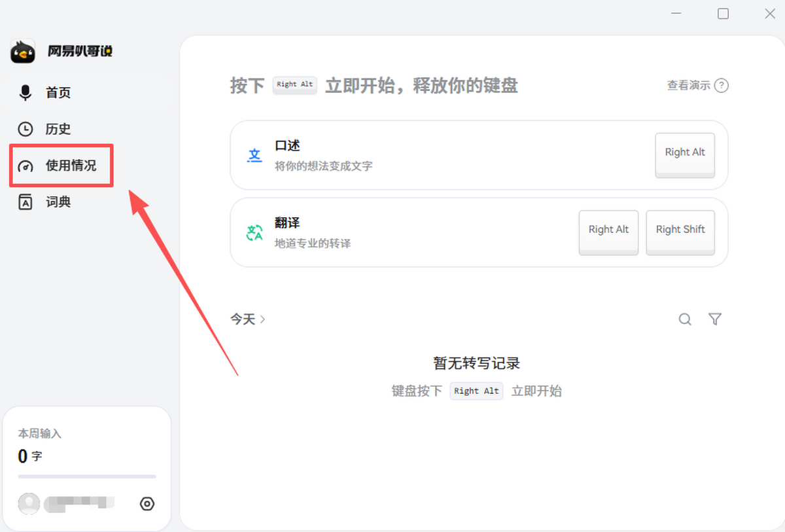Click the blue 口述 dictation icon

(254, 155)
